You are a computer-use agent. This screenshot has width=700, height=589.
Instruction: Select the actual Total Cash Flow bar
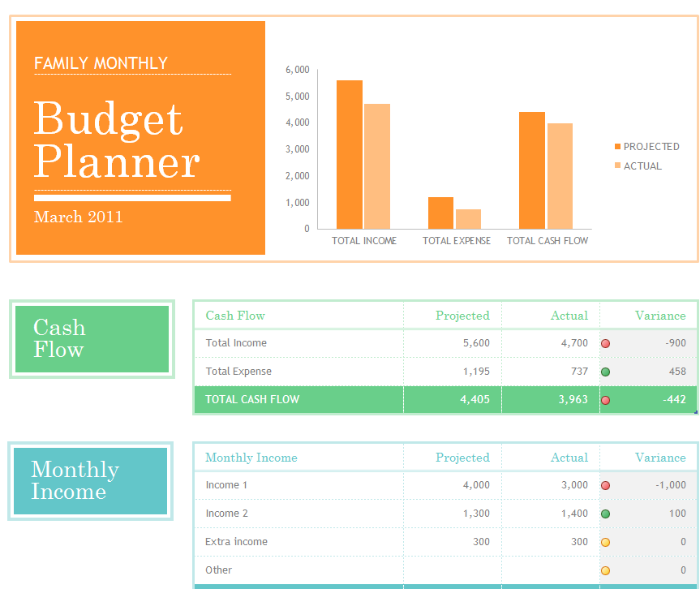560,176
